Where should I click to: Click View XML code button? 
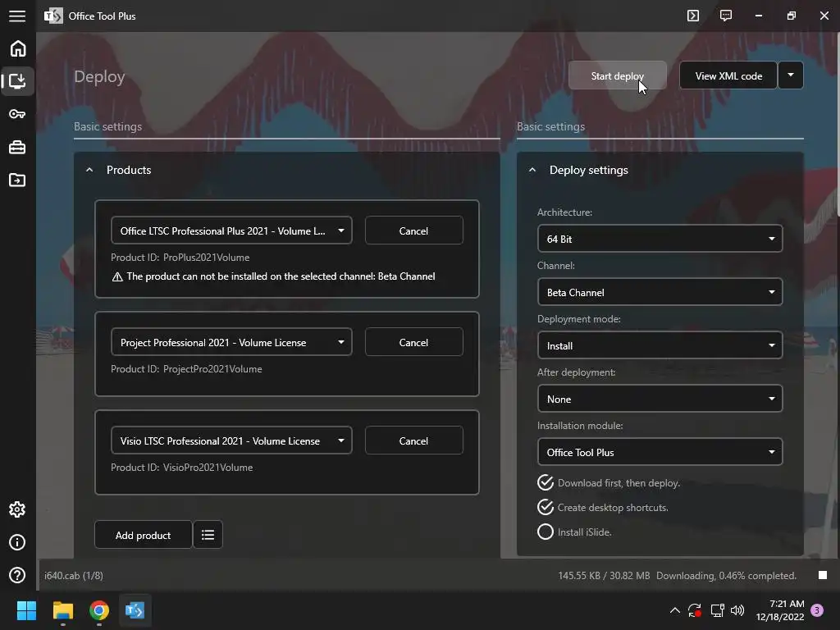(x=728, y=75)
